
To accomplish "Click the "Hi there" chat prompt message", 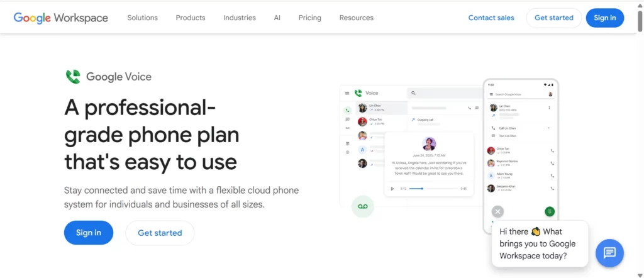I will tap(540, 243).
